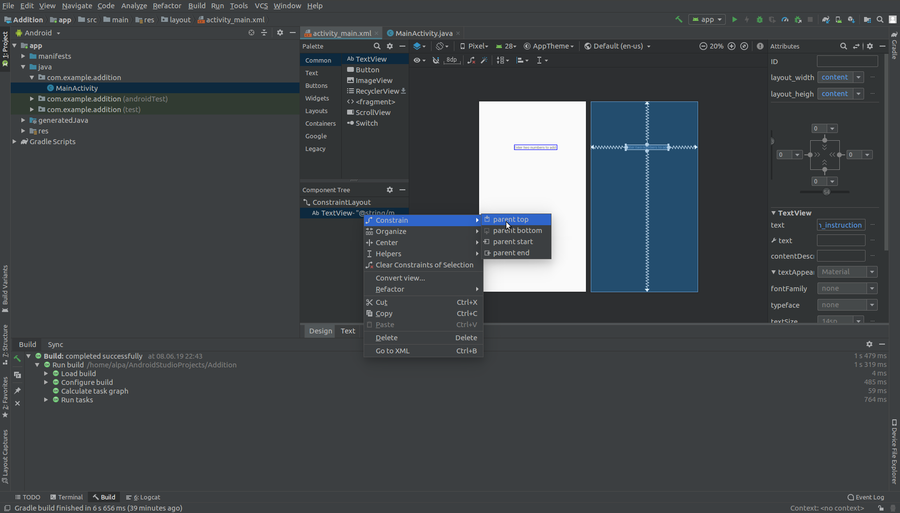Click the Make Project hammer icon
The width and height of the screenshot is (900, 513).
[679, 19]
